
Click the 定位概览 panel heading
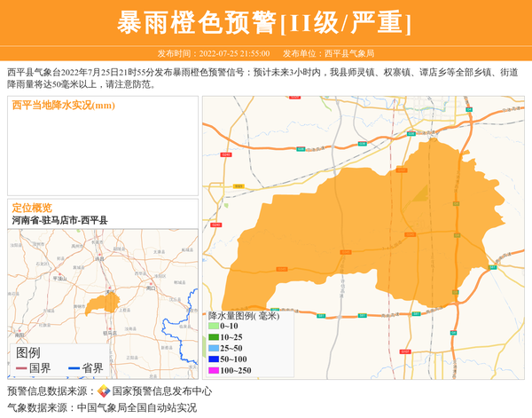(x=32, y=208)
